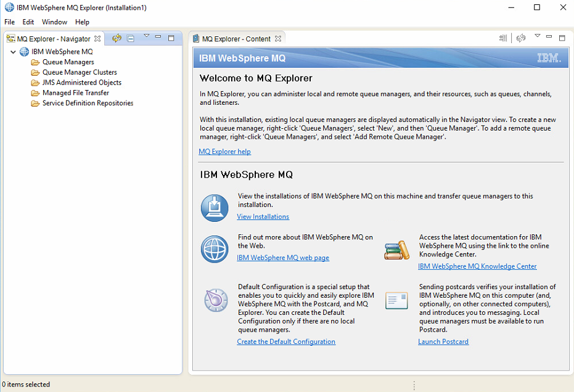Refresh the Navigator view
The image size is (574, 392).
117,38
